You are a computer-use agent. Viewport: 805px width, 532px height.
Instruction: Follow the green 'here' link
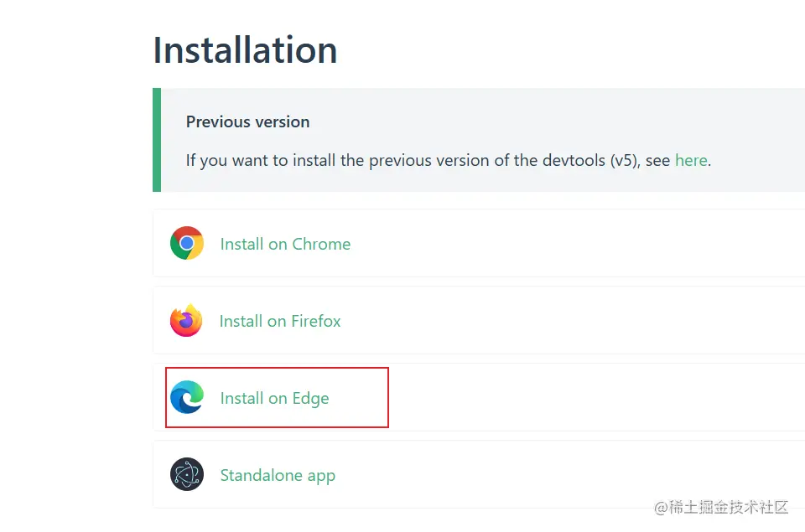coord(691,160)
